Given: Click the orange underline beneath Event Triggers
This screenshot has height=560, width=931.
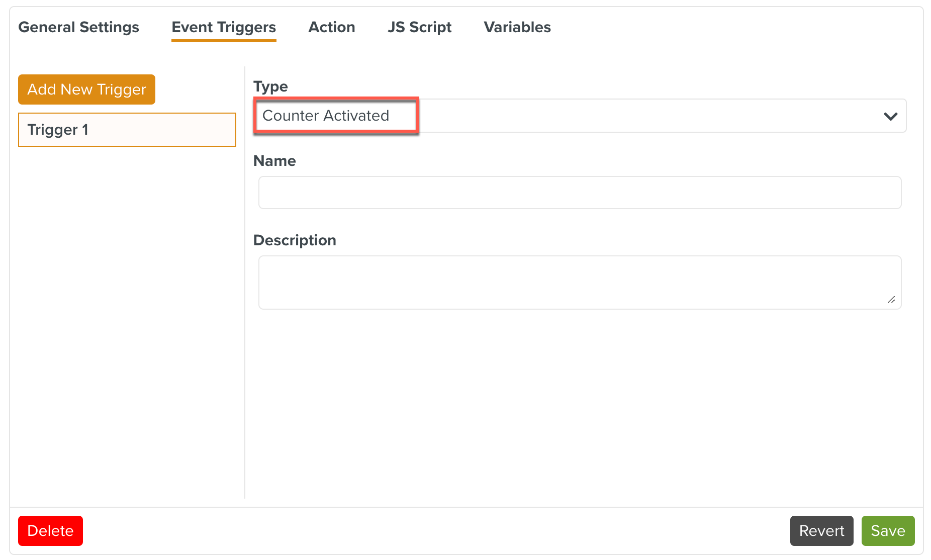Looking at the screenshot, I should point(224,40).
